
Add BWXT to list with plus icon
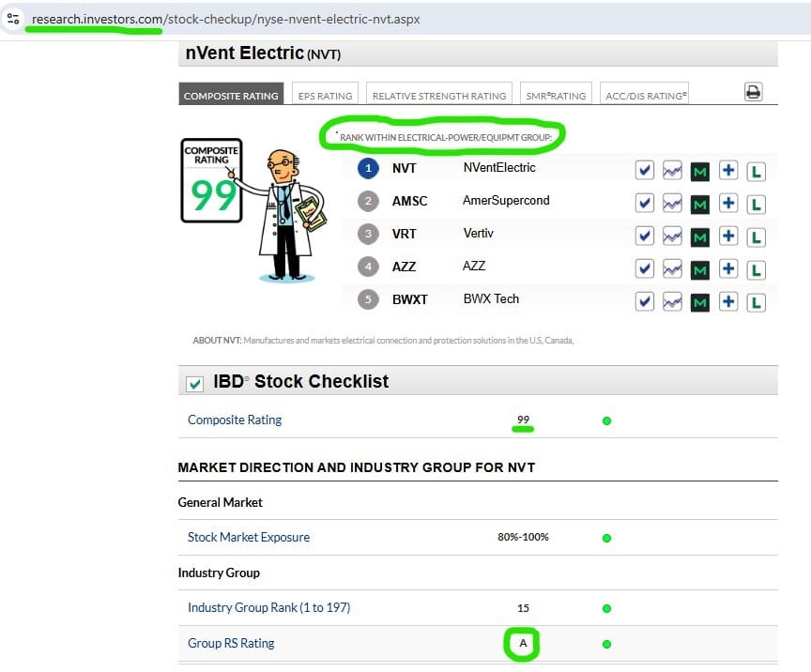point(728,301)
